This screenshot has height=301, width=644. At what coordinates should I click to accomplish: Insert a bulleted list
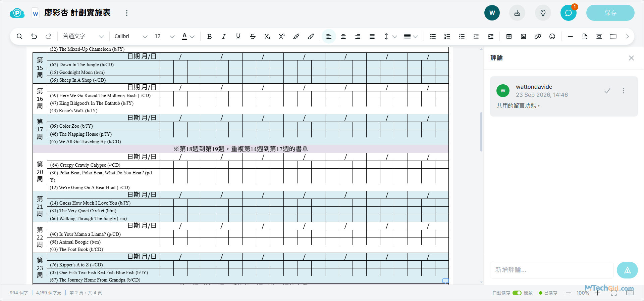click(x=433, y=36)
